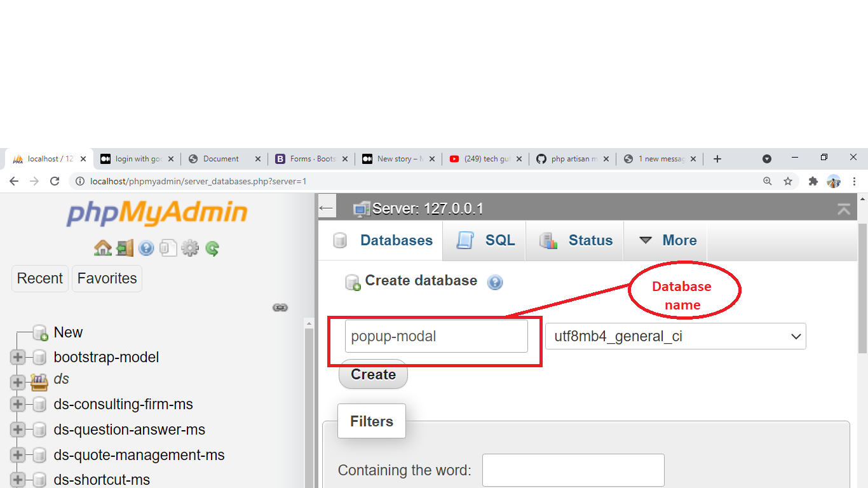This screenshot has width=868, height=488.
Task: Open the browser zoom magnifier icon
Action: pyautogui.click(x=768, y=181)
